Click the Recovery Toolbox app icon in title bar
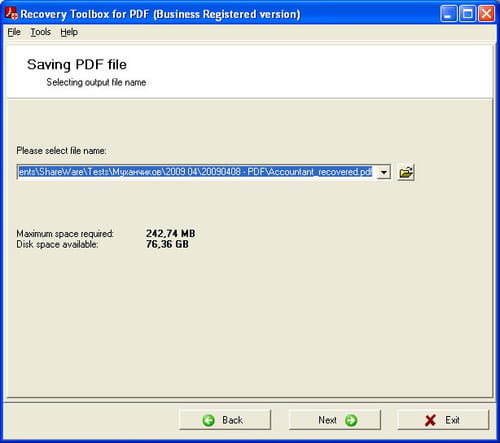Viewport: 500px width, 443px height. click(11, 13)
